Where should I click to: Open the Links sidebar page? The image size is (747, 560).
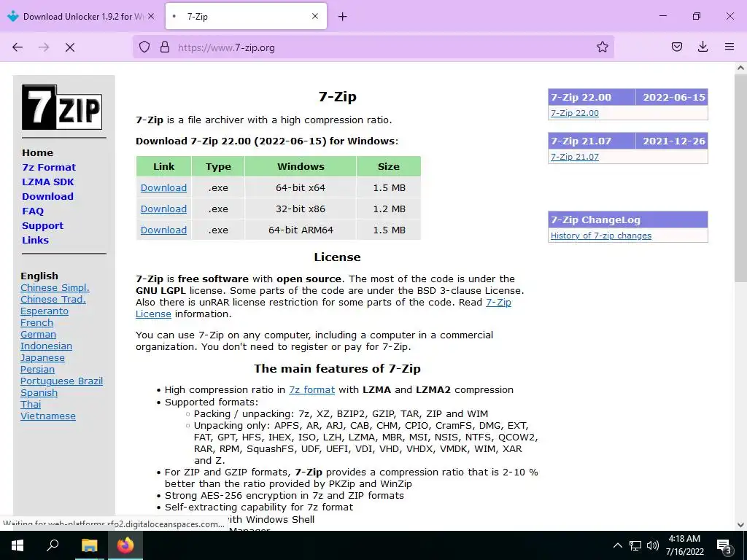pyautogui.click(x=35, y=240)
